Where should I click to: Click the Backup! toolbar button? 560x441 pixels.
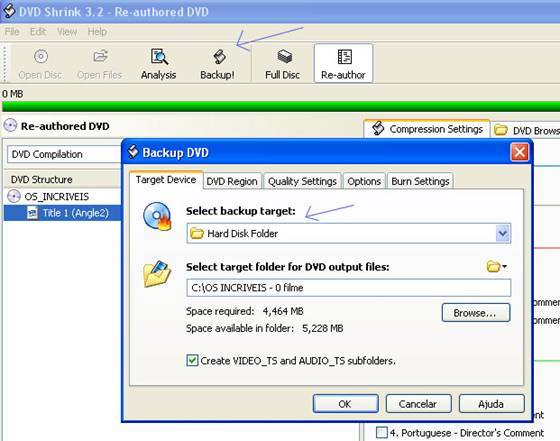pos(218,64)
